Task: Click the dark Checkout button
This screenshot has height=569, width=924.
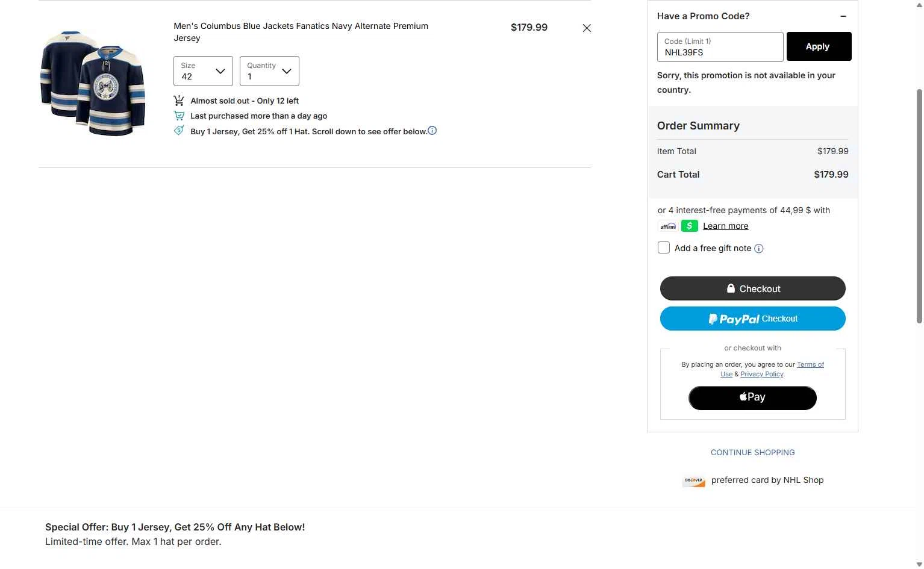Action: pyautogui.click(x=752, y=288)
